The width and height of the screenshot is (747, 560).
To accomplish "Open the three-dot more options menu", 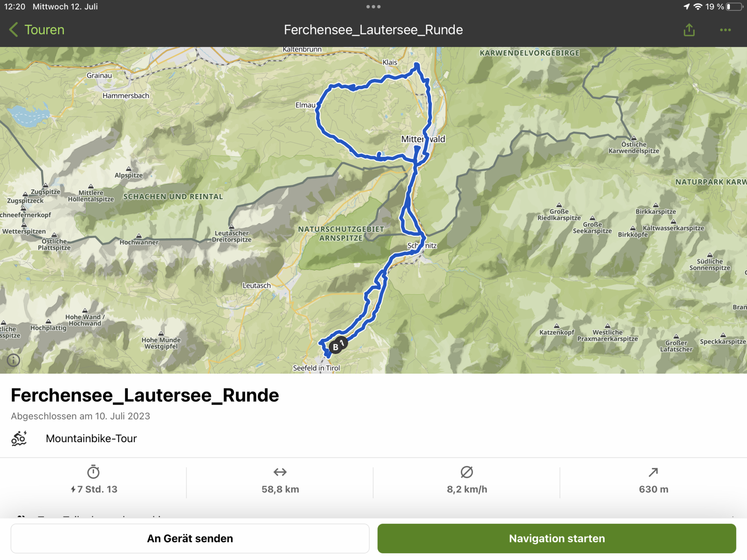I will click(x=725, y=30).
